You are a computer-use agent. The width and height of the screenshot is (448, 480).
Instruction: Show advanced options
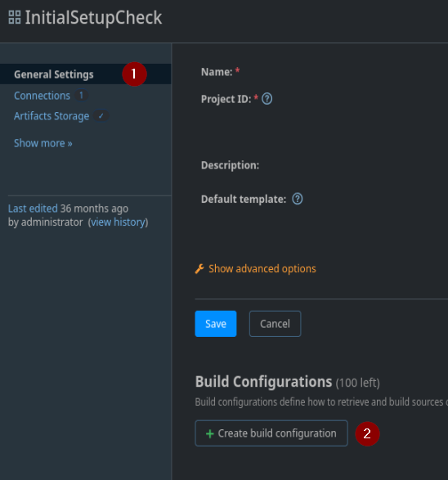pos(262,269)
